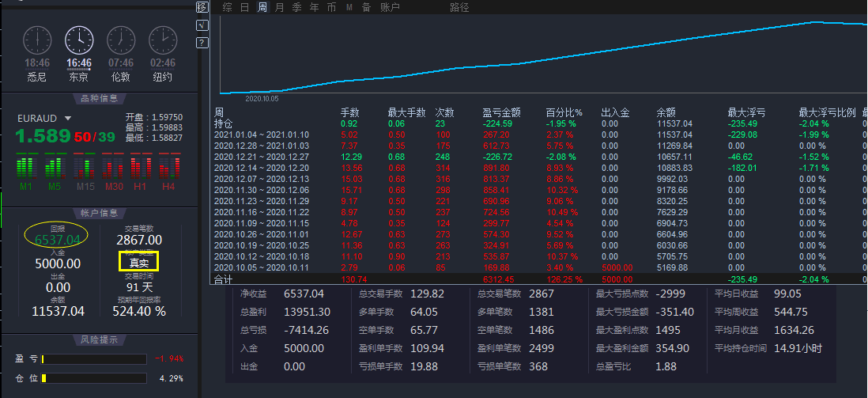This screenshot has width=868, height=398.
Task: Click the 最大手数 column header
Action: click(x=407, y=112)
